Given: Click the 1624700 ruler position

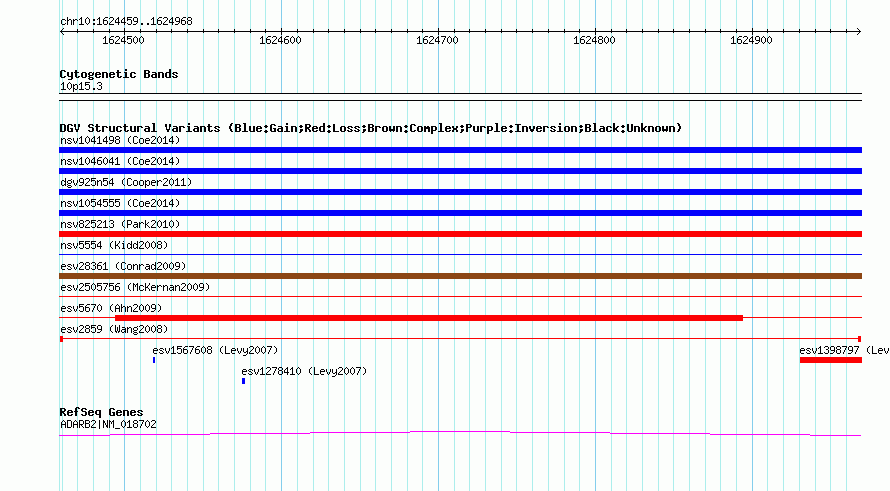Looking at the screenshot, I should 437,40.
